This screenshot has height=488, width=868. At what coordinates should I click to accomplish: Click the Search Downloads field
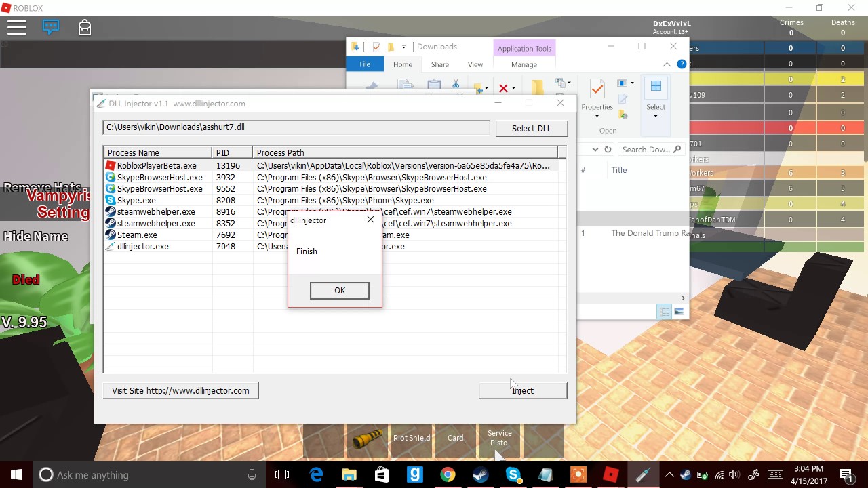point(650,150)
